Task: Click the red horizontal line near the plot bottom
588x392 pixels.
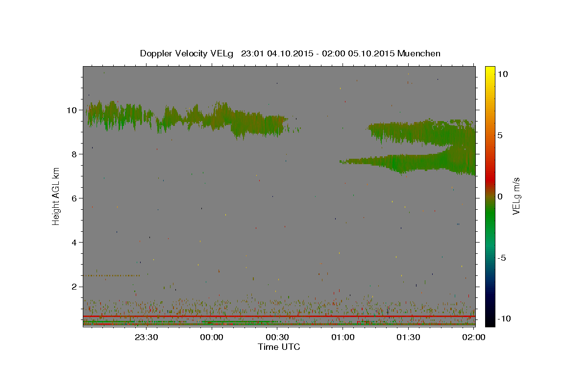Action: click(x=279, y=317)
